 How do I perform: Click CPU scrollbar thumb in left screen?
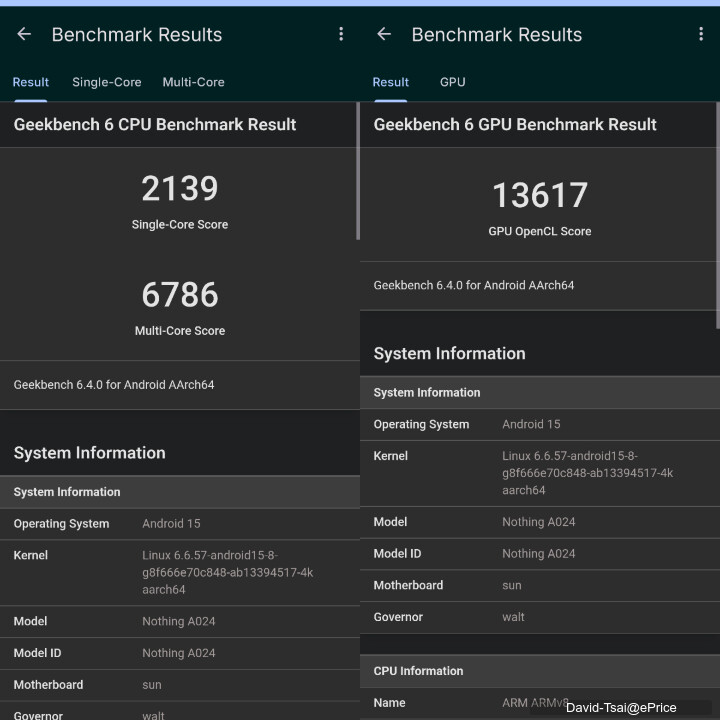point(358,171)
